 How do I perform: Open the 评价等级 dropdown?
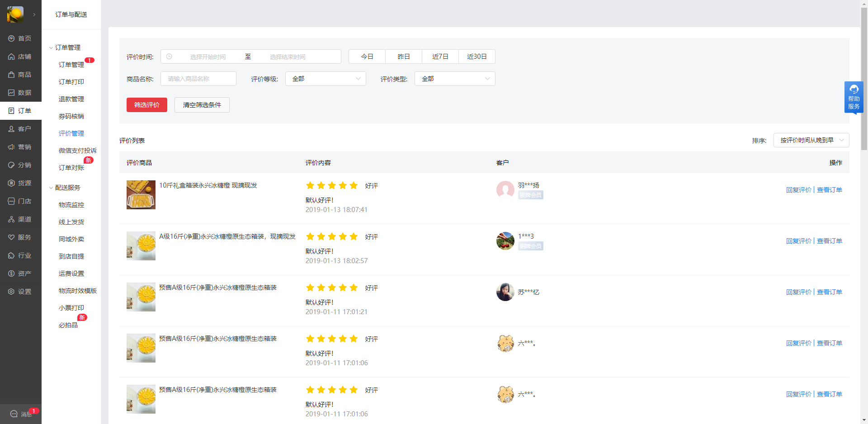tap(325, 79)
